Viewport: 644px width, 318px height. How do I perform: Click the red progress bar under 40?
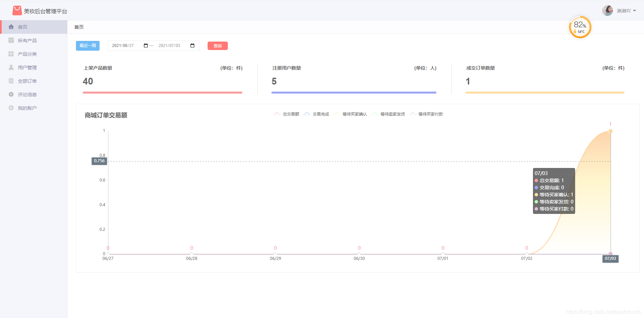pos(162,93)
